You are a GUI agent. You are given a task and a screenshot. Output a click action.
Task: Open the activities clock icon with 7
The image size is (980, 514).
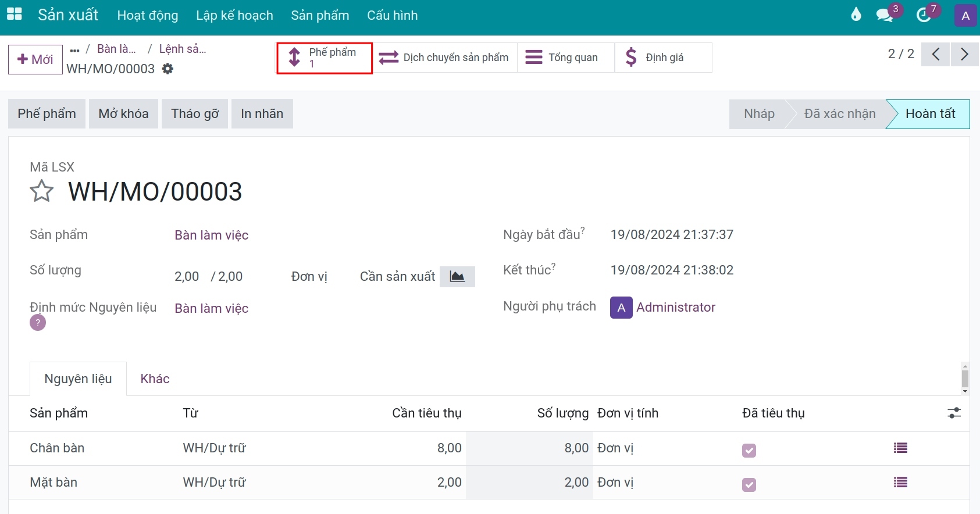pos(924,15)
